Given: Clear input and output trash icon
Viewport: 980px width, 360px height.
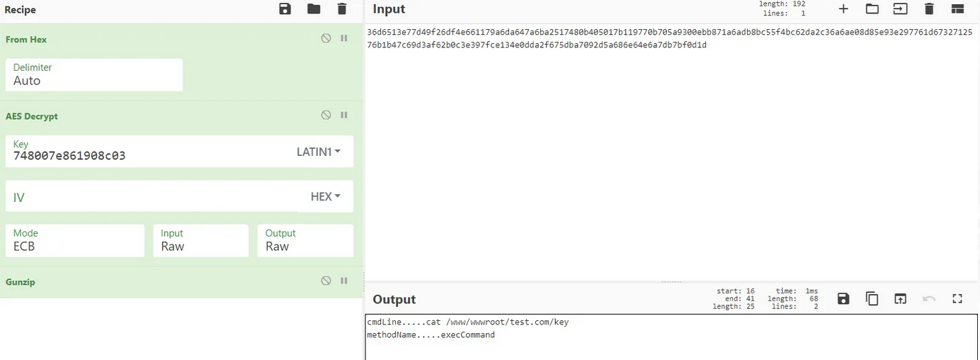Looking at the screenshot, I should [x=929, y=9].
